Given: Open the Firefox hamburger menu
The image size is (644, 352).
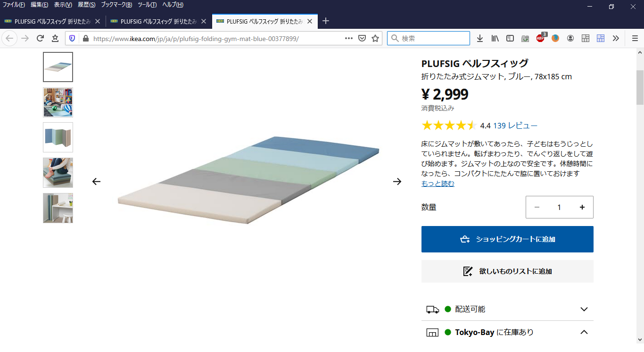Looking at the screenshot, I should 635,38.
